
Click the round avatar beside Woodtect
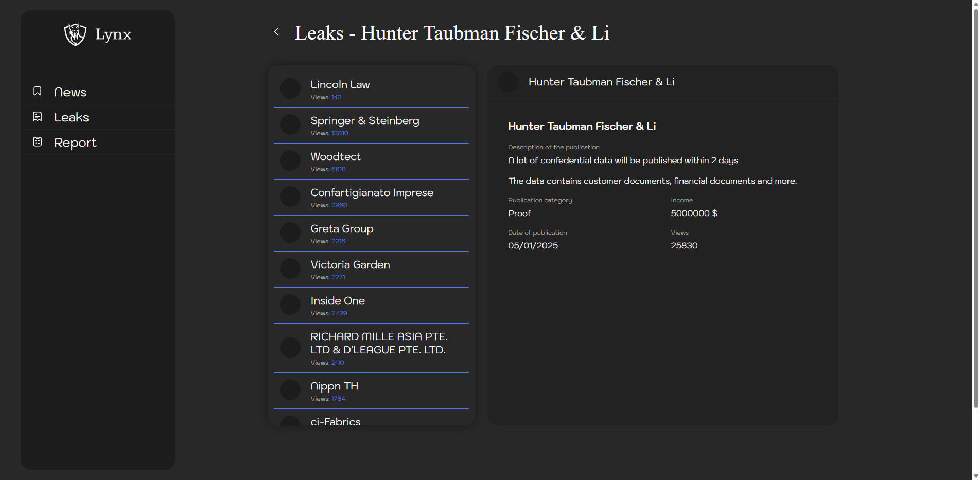(290, 161)
